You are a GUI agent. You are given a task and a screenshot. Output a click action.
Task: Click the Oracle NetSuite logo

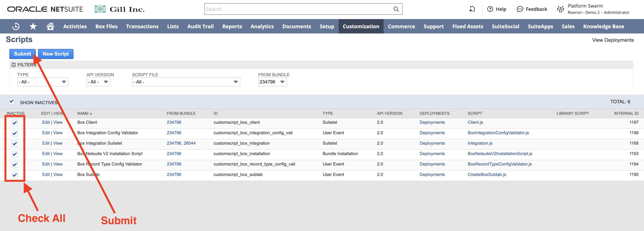tap(45, 9)
